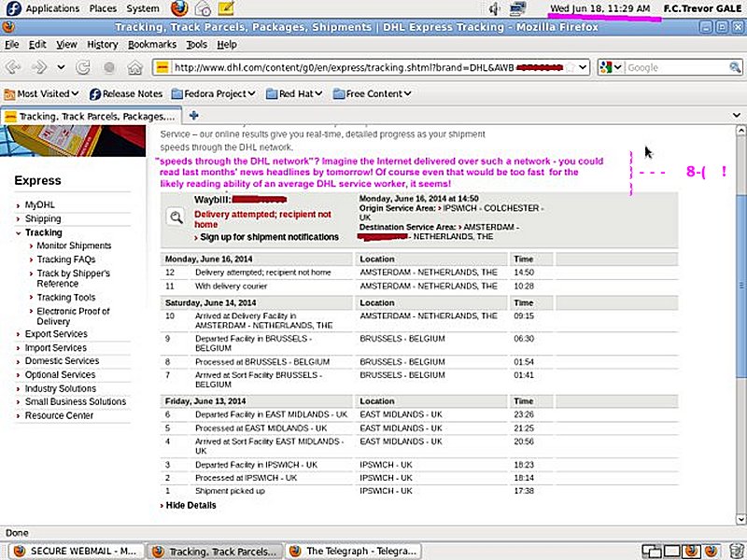Open Resource Center
This screenshot has width=747, height=560.
(x=59, y=415)
